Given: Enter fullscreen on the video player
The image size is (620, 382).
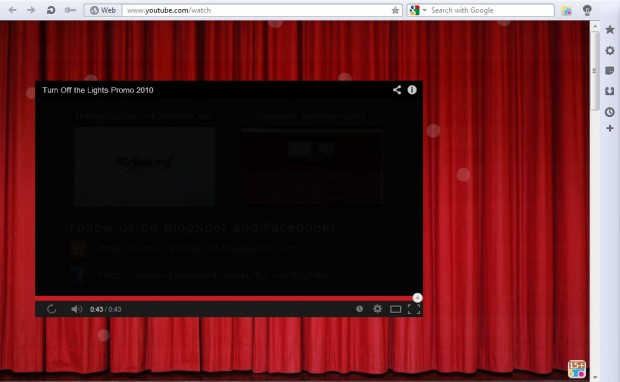Looking at the screenshot, I should click(414, 309).
